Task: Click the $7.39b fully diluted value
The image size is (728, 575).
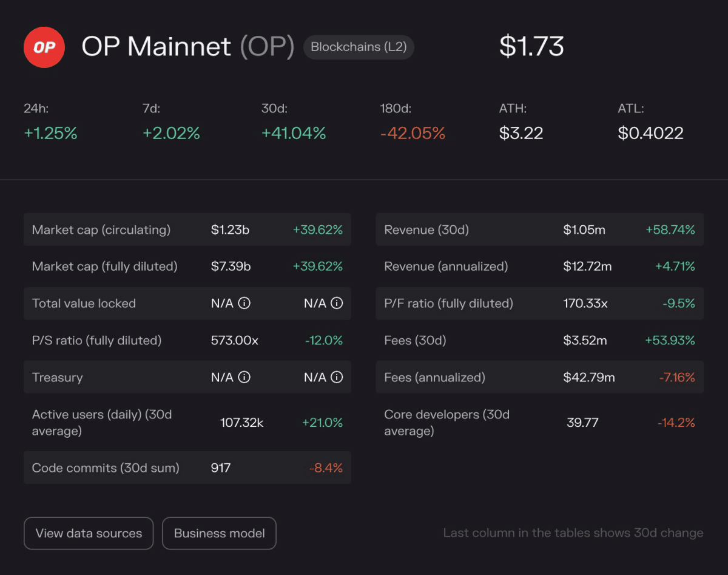Action: (x=231, y=266)
